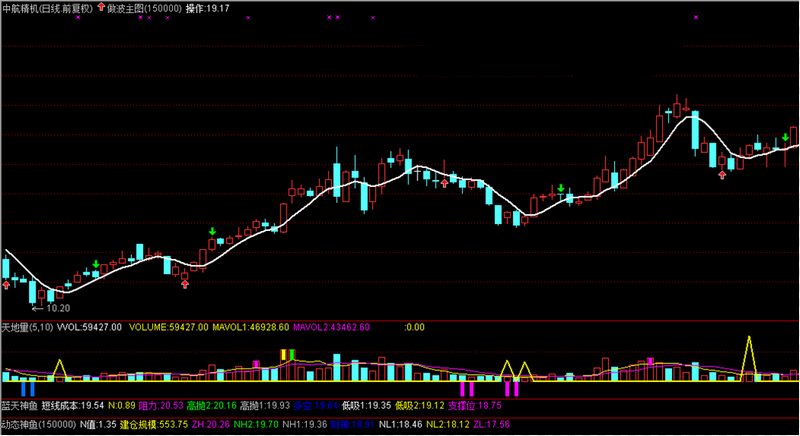Image resolution: width=800 pixels, height=436 pixels.
Task: Click the magenta x marker nearest the chart's right end
Action: click(x=696, y=17)
